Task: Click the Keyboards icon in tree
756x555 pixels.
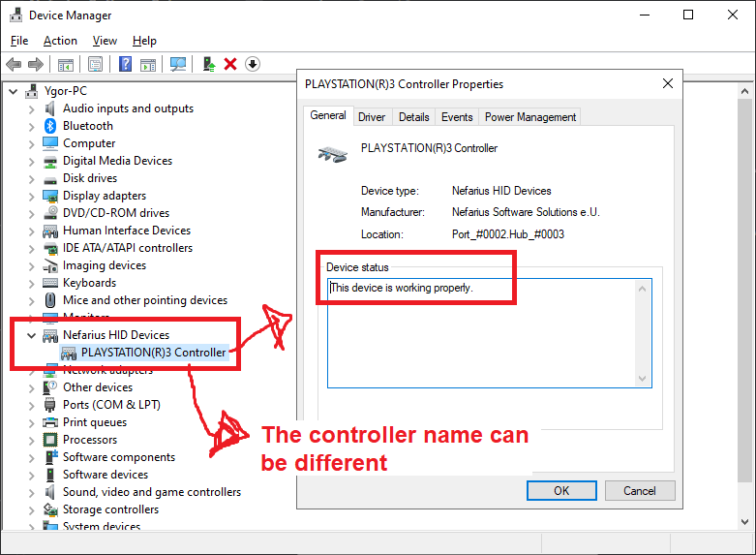Action: click(x=50, y=283)
